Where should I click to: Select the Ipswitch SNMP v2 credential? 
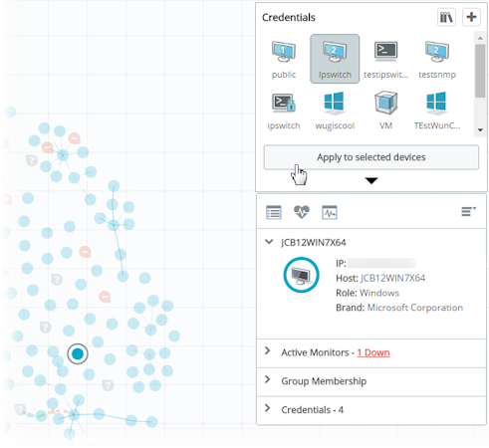pyautogui.click(x=335, y=59)
